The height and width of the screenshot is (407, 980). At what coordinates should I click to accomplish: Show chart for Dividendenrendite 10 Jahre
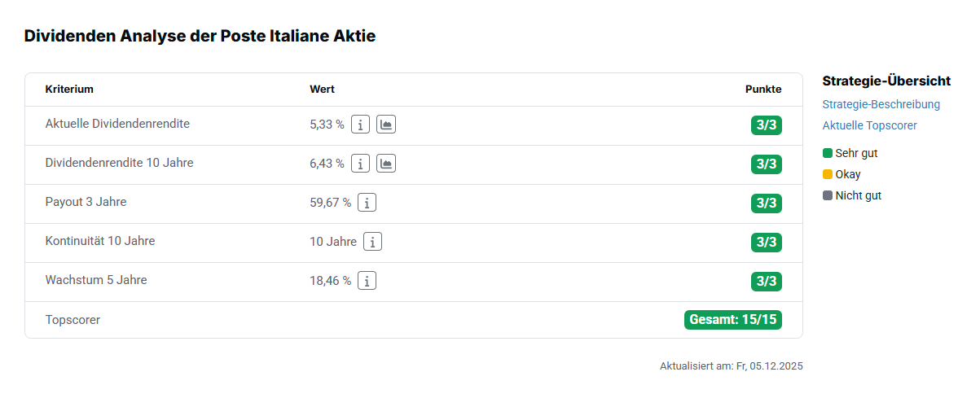386,164
